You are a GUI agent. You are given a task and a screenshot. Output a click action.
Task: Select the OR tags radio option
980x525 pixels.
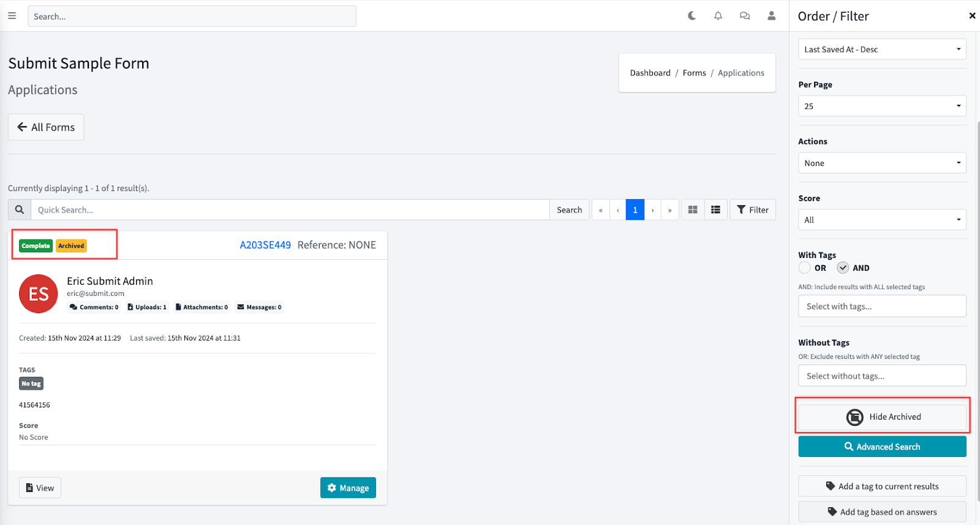pos(805,268)
